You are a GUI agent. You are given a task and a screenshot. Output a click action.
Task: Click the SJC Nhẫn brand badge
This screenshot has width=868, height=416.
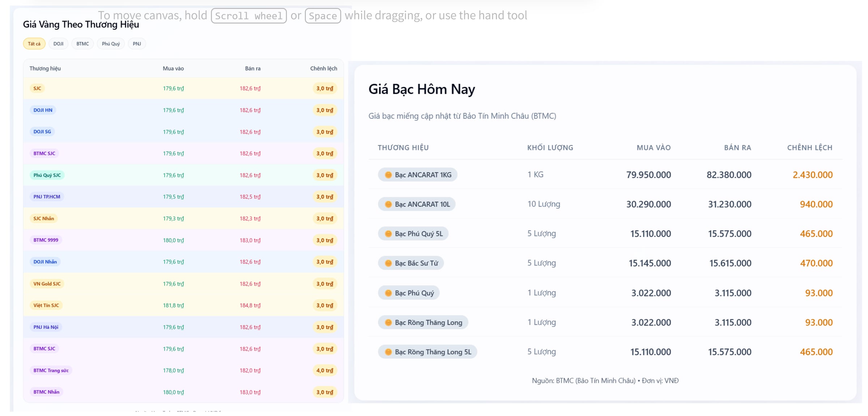[x=44, y=218]
